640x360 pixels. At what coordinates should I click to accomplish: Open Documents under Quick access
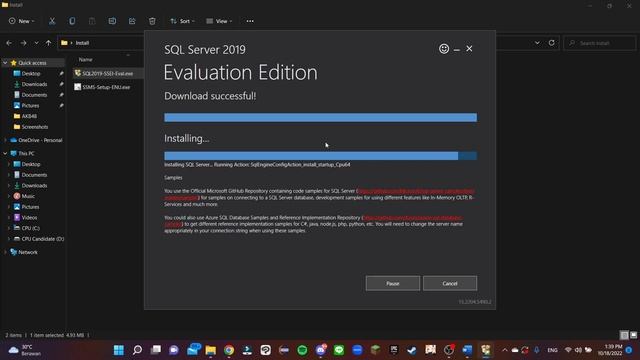tap(34, 95)
